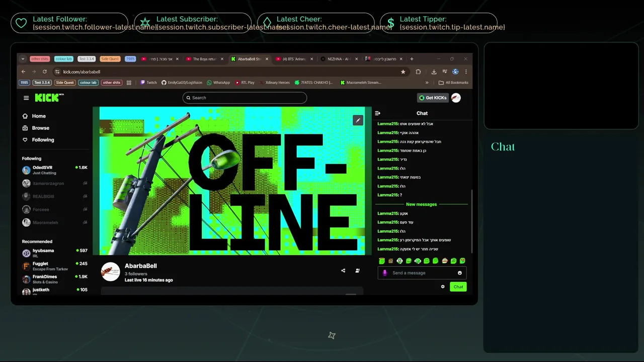The height and width of the screenshot is (362, 644).
Task: Click the browser address bar URL
Action: [x=82, y=72]
